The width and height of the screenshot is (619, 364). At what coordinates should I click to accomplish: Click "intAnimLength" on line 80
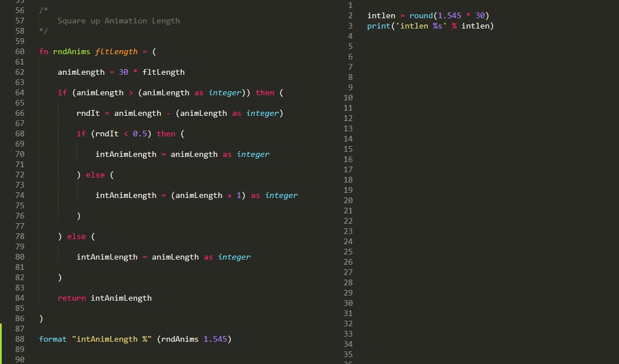point(107,257)
